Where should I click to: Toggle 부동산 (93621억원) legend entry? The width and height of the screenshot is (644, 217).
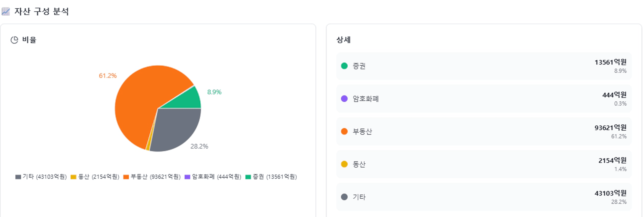[152, 177]
